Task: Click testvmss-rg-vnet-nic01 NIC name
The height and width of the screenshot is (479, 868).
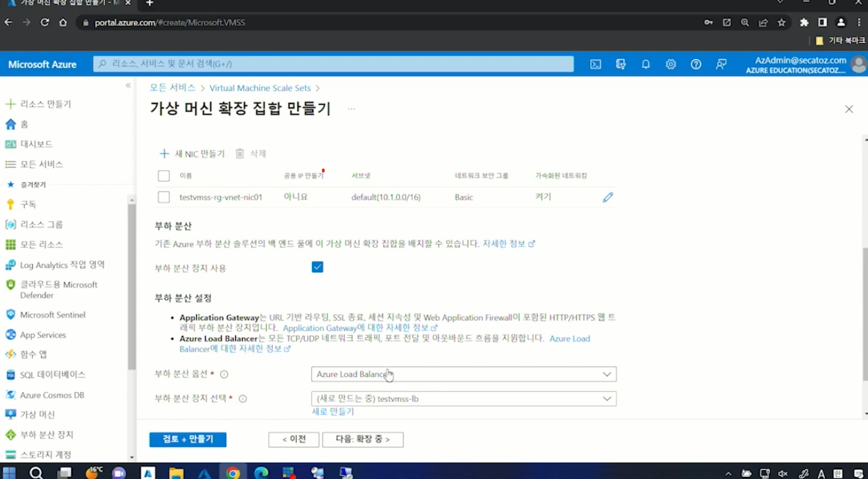Action: [x=221, y=197]
